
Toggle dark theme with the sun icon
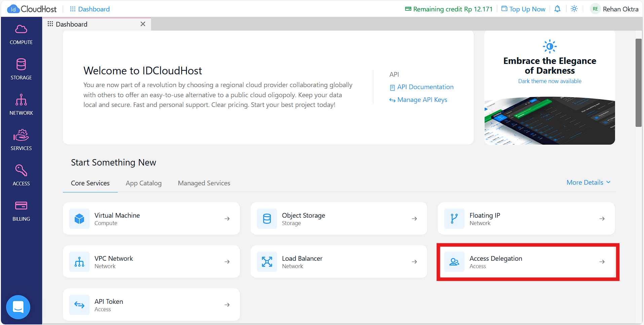(574, 9)
